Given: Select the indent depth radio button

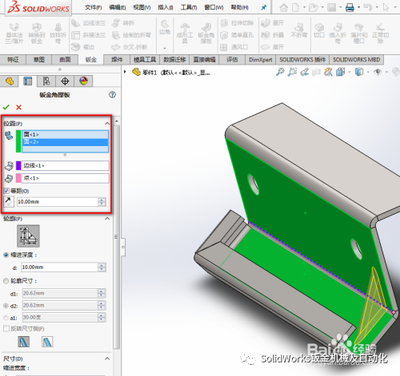Looking at the screenshot, I should [x=6, y=255].
